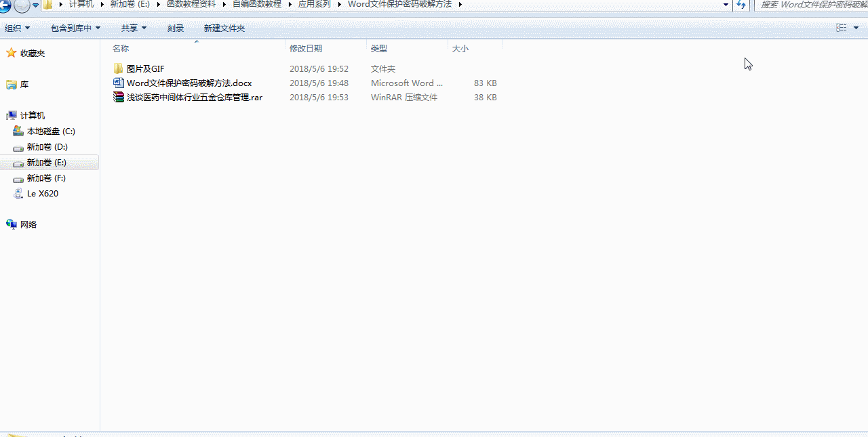Select Word文件保护密码破解方法.docx file name
This screenshot has width=868, height=437.
coord(189,83)
